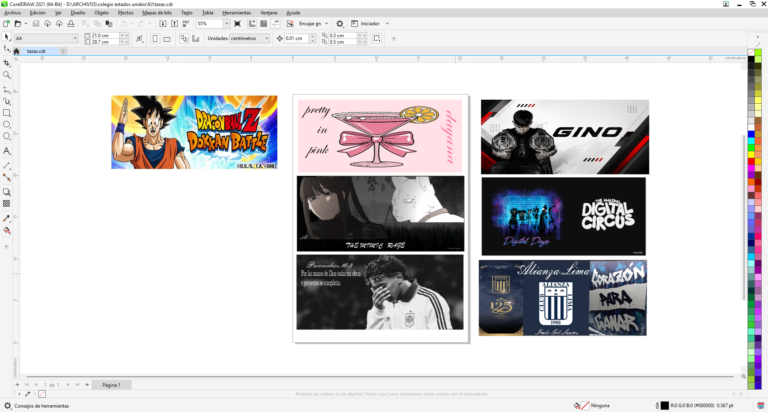Set page orientation to portrait
This screenshot has height=412, width=768.
[155, 38]
